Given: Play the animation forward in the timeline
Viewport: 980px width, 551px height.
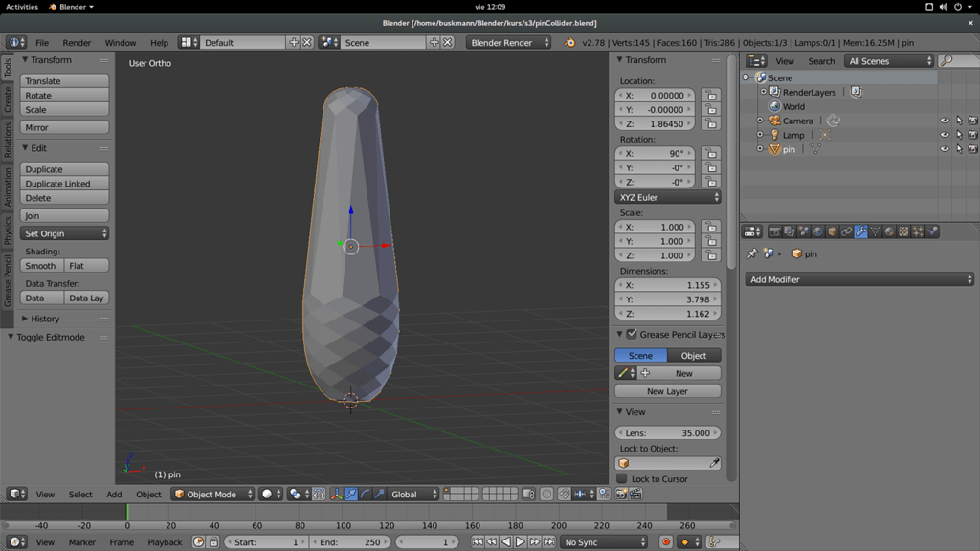Looking at the screenshot, I should [521, 542].
